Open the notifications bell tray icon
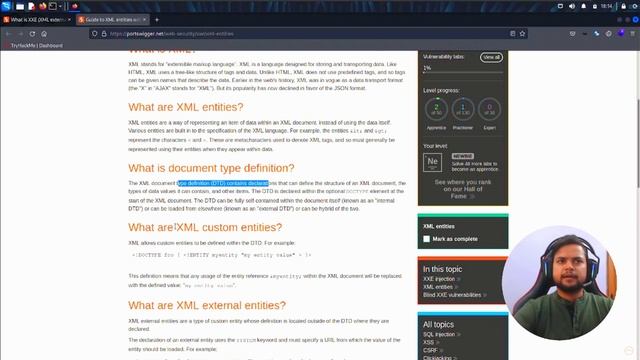Viewport: 640px width, 360px height. point(583,6)
